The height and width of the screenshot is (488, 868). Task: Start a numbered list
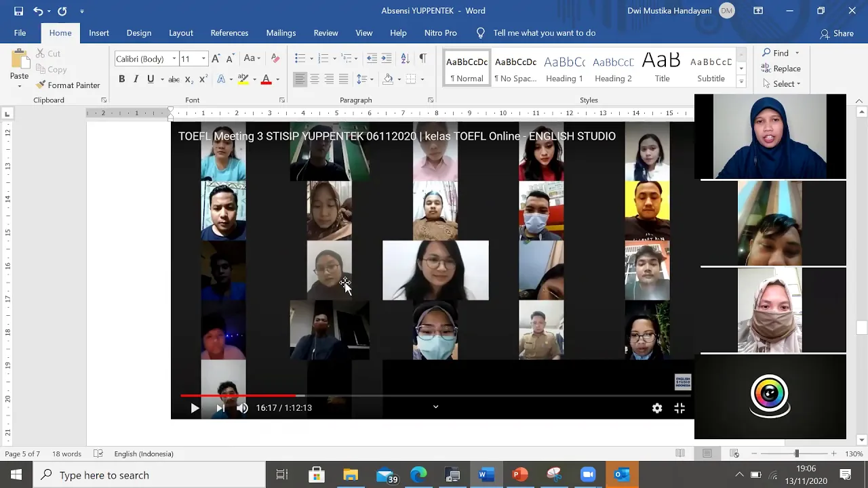[x=323, y=58]
